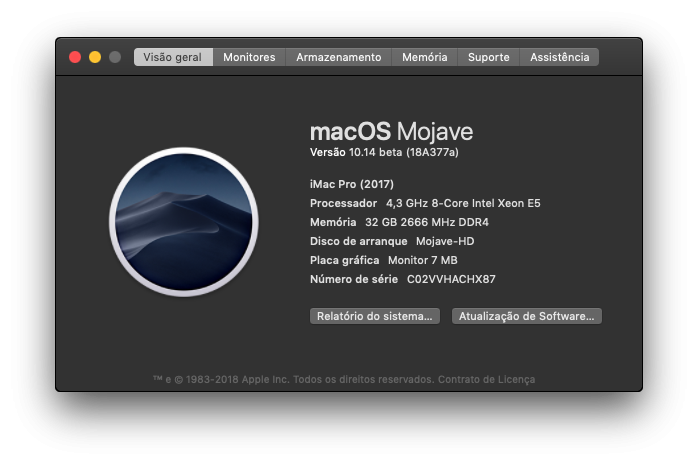Select the Armazenamento tab

pos(339,57)
